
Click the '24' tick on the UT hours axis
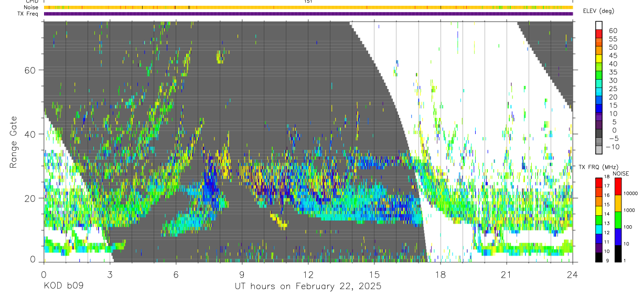(573, 274)
